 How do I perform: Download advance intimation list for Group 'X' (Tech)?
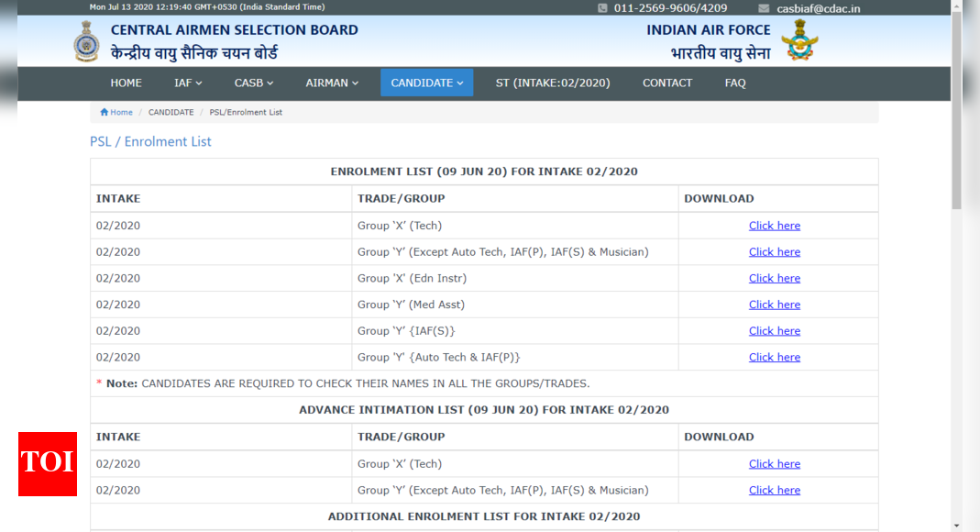tap(774, 464)
